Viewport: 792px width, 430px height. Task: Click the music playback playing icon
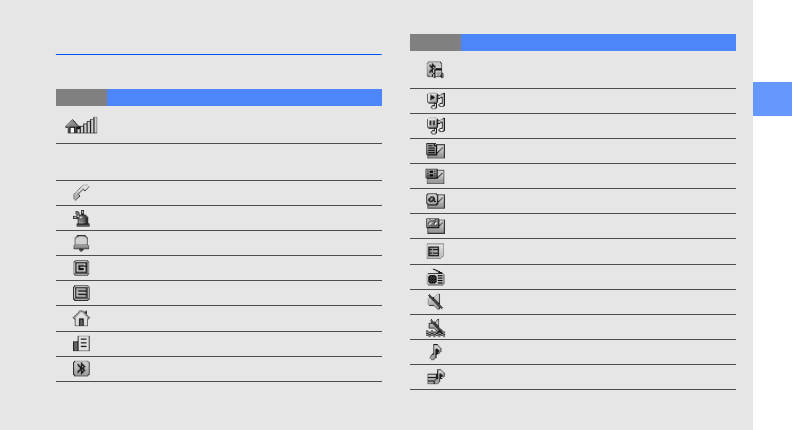point(435,101)
